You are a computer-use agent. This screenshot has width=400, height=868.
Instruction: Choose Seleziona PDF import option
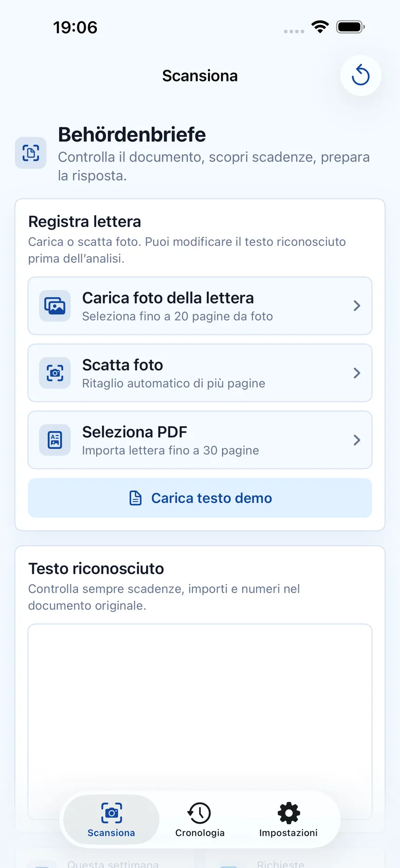coord(200,440)
